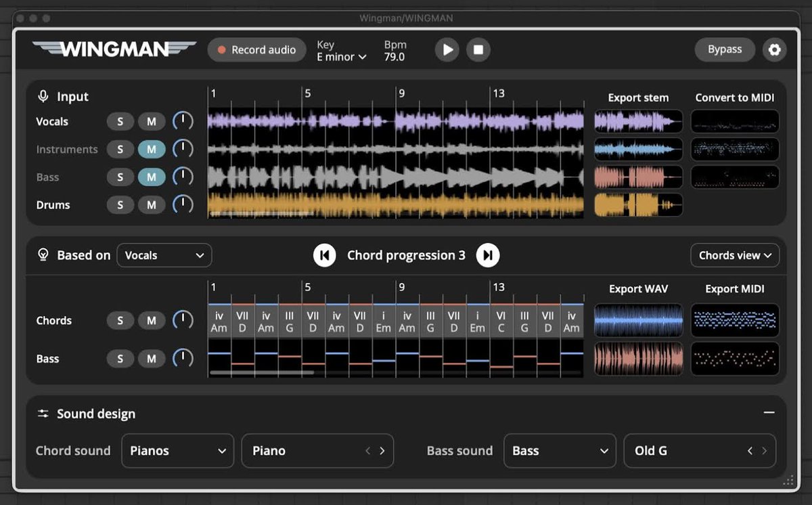This screenshot has width=812, height=505.
Task: Solo the input Bass track
Action: click(x=120, y=177)
